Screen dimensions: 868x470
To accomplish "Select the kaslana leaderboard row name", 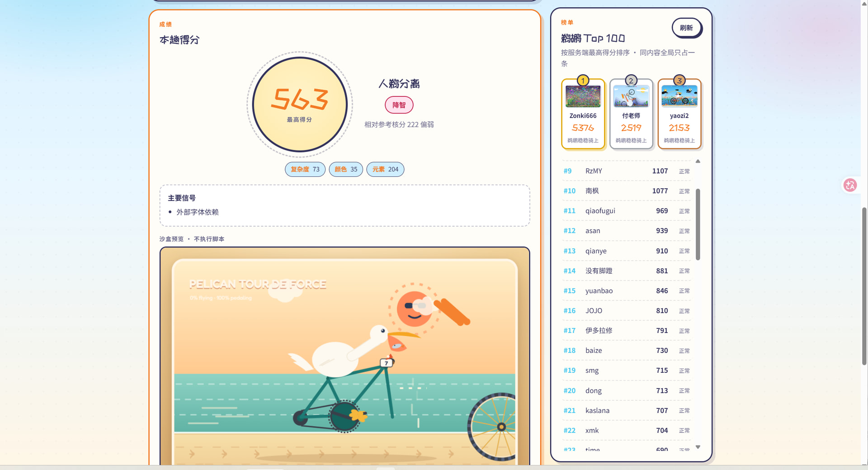I will coord(597,411).
